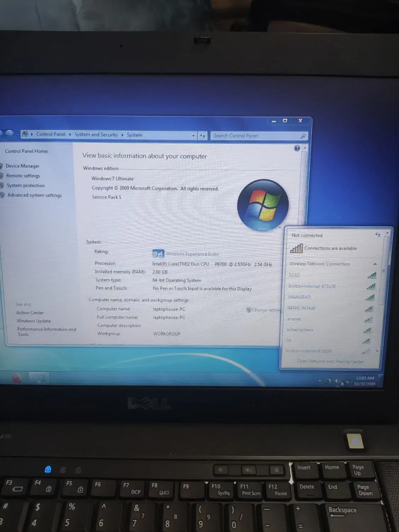Select System breadcrumb item
Screen dimensions: 399x532
pyautogui.click(x=134, y=135)
